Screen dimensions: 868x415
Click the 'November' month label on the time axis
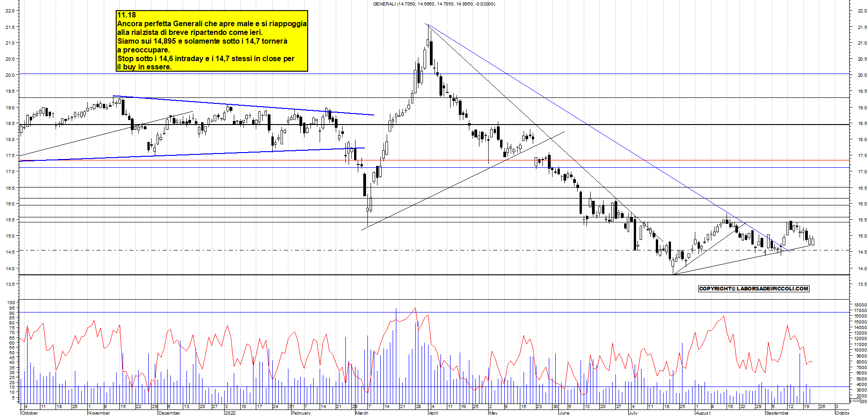(99, 413)
